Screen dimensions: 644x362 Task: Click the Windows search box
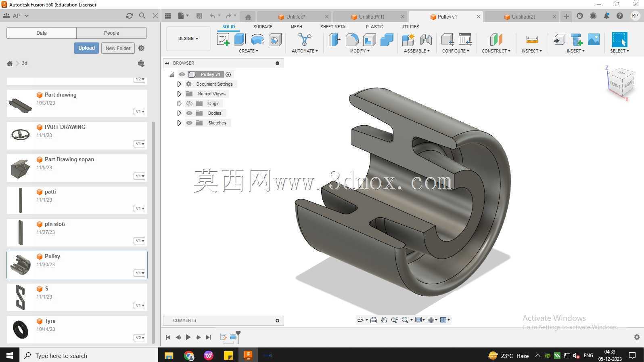(x=89, y=356)
